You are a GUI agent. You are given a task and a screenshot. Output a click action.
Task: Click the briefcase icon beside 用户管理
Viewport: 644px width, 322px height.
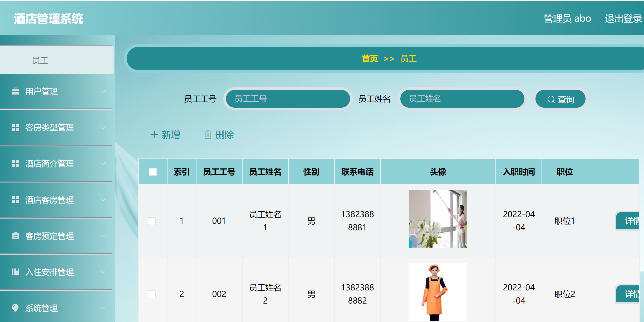[16, 91]
